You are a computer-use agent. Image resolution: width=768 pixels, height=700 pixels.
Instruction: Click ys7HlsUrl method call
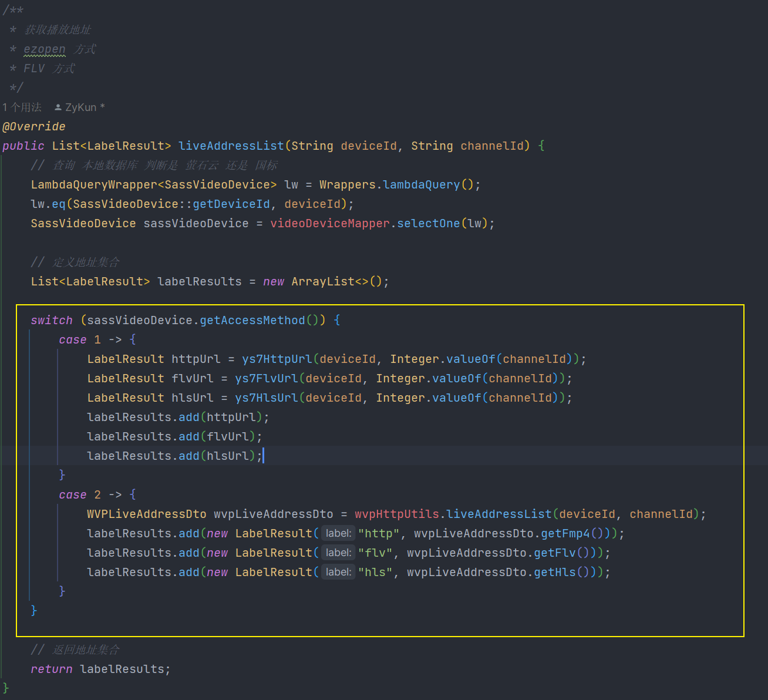(267, 398)
